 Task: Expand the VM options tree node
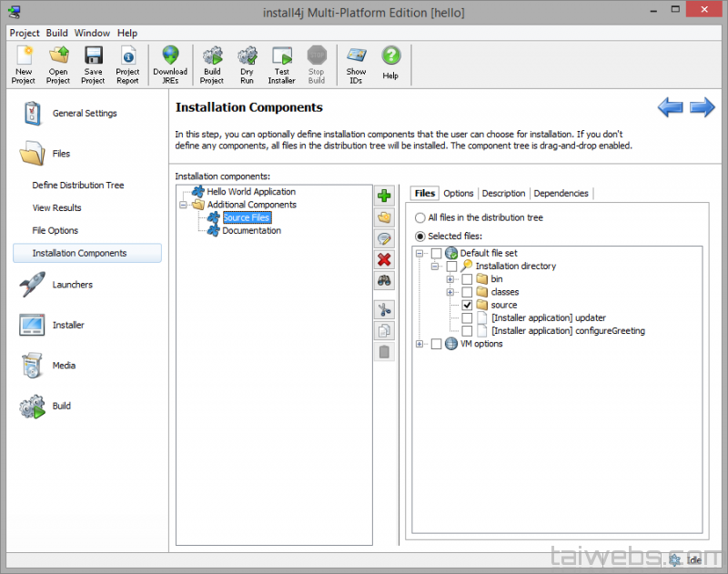click(x=420, y=344)
